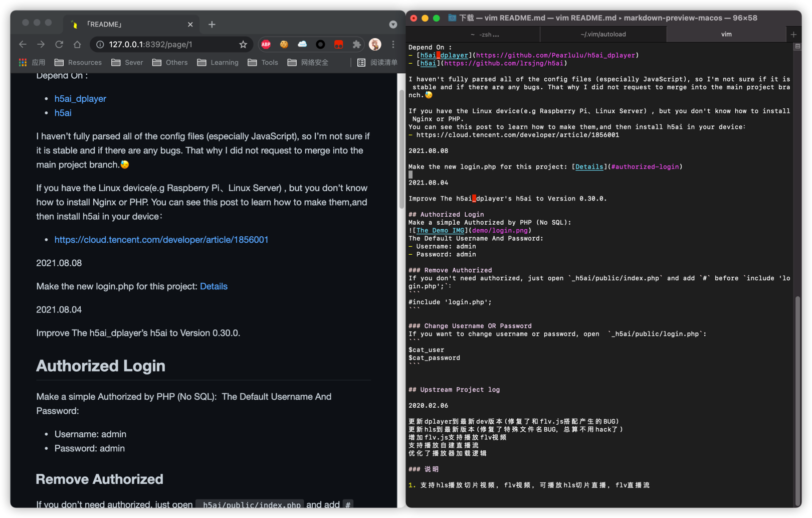Open the cloud extension icon

point(302,44)
